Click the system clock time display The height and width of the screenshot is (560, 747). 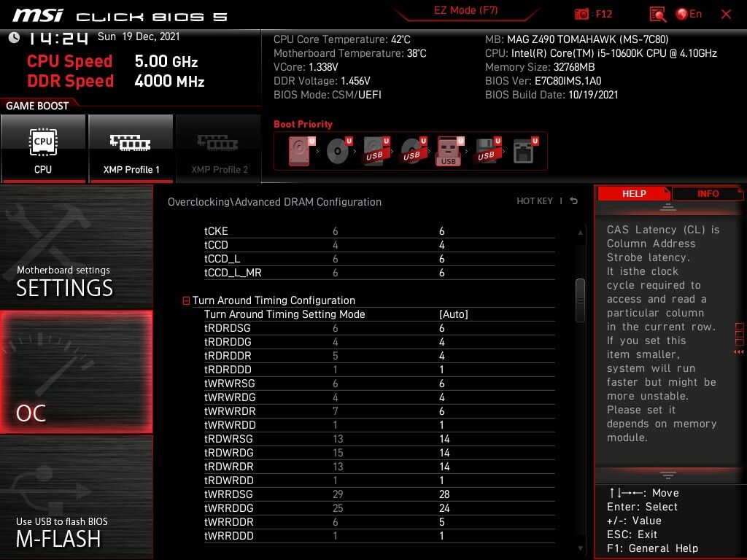point(58,38)
